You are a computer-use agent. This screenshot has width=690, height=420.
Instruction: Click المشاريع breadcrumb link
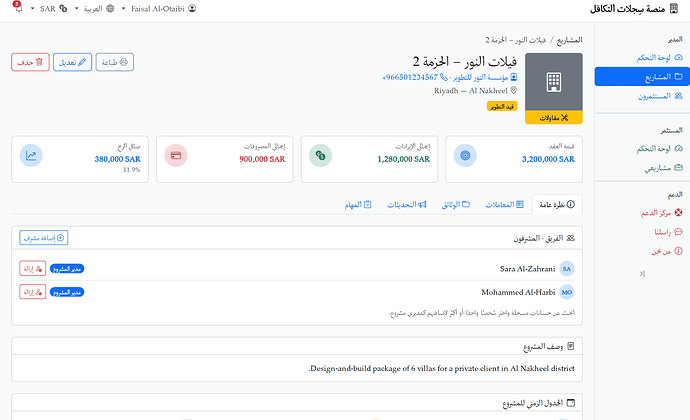click(x=569, y=40)
